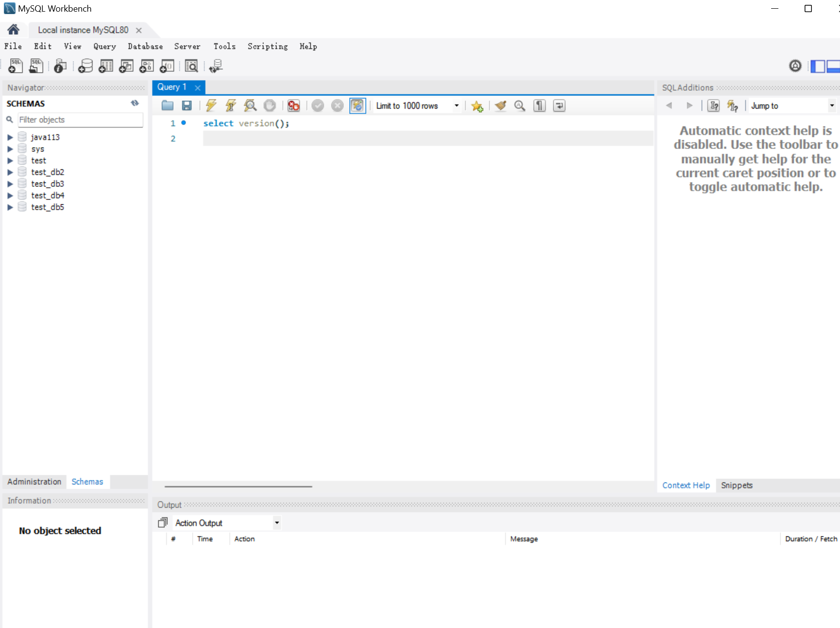The height and width of the screenshot is (628, 840).
Task: Create a new SQL tab for queries
Action: pyautogui.click(x=16, y=66)
